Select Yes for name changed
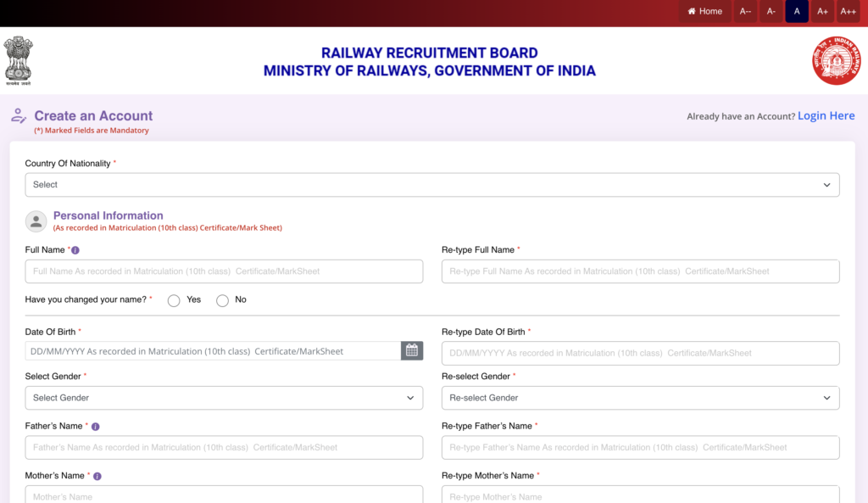The image size is (868, 503). tap(174, 300)
